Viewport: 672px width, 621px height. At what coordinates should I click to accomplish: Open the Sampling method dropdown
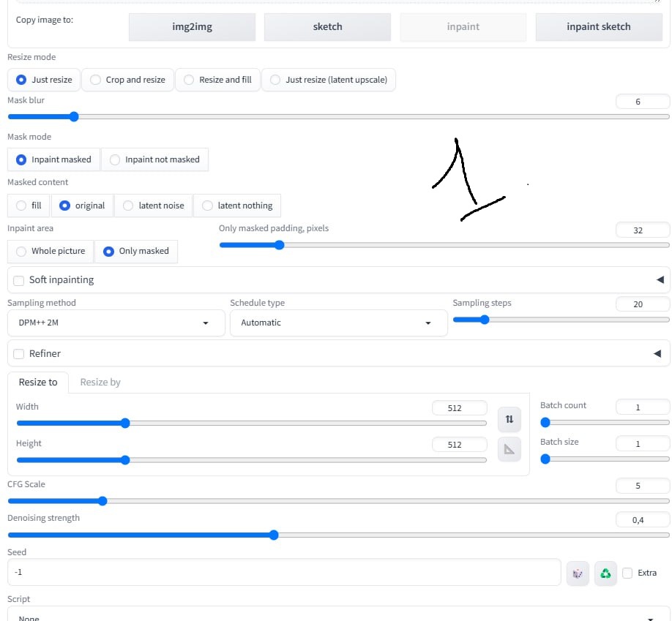click(115, 323)
